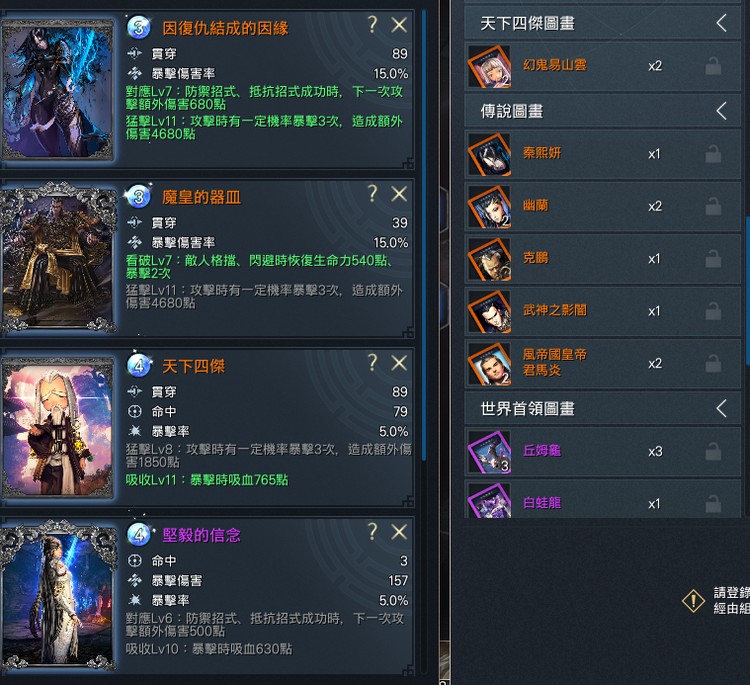Toggle the lock on 幽蘭 entry

(713, 206)
